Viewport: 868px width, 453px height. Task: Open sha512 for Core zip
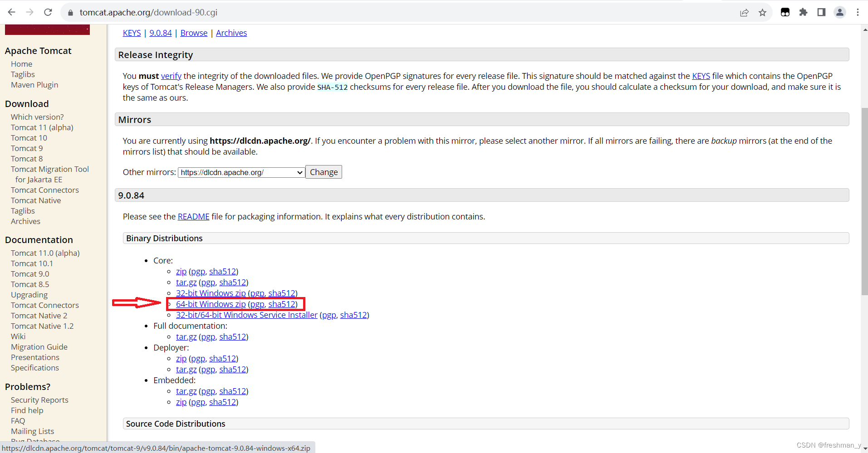222,271
